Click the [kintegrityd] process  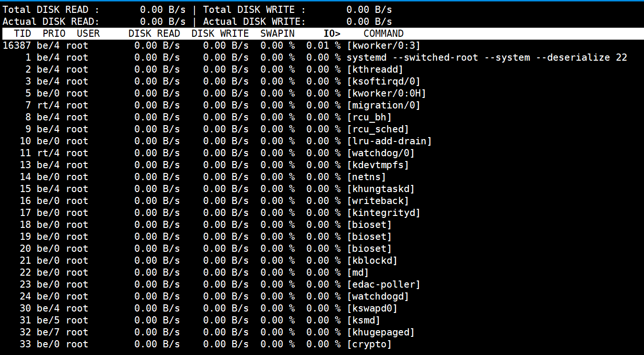coord(384,213)
